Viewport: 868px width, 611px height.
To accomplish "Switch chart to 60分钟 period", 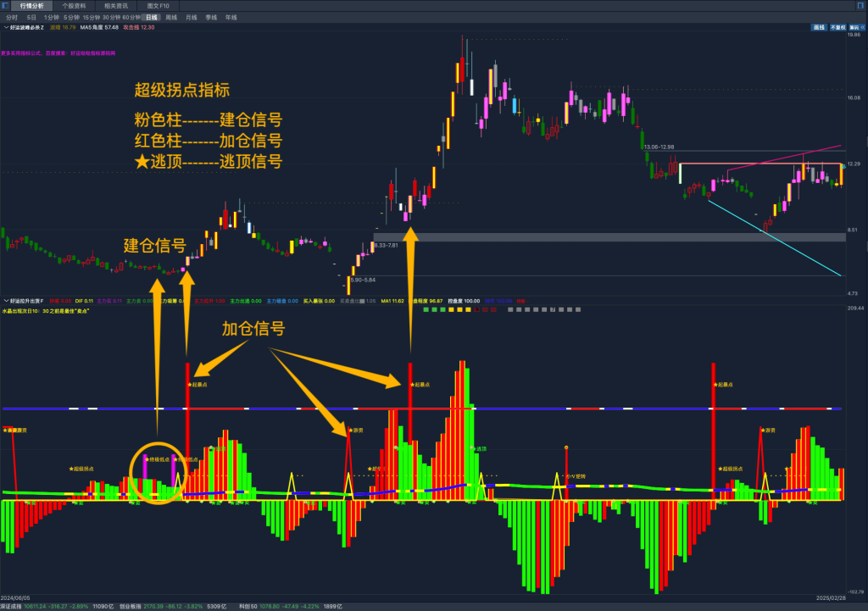I will click(131, 18).
